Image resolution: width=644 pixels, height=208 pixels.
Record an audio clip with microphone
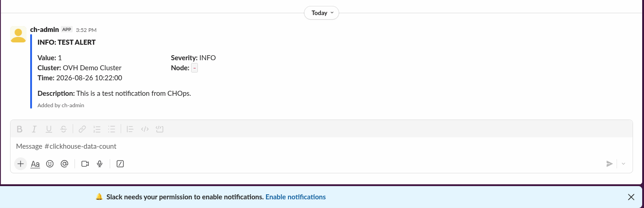pos(100,164)
